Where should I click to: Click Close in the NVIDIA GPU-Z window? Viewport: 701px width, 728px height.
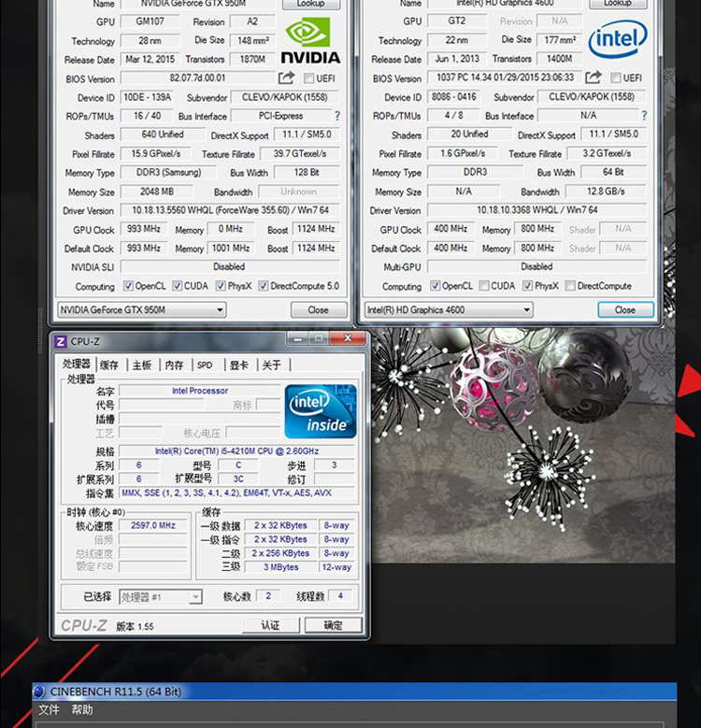pyautogui.click(x=319, y=309)
